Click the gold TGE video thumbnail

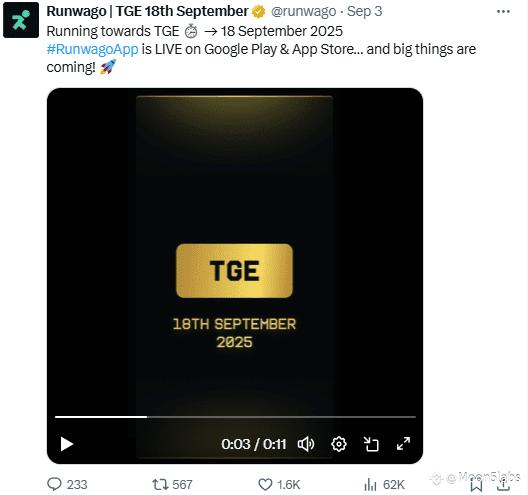234,271
